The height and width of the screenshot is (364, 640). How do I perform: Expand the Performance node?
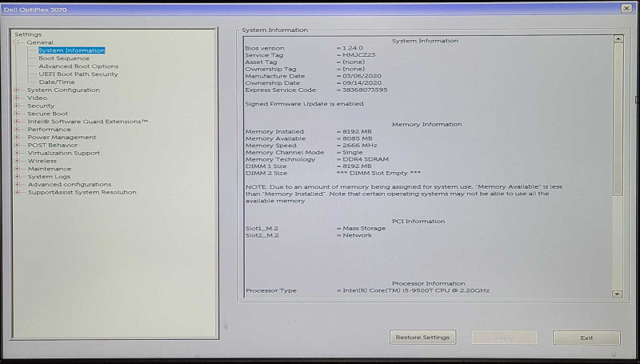click(x=17, y=130)
